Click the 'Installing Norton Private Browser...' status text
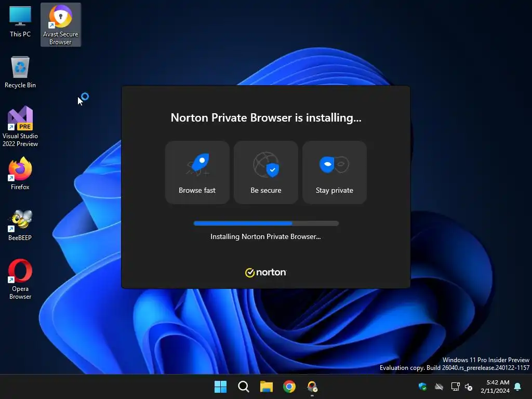This screenshot has width=532, height=399. click(x=265, y=236)
